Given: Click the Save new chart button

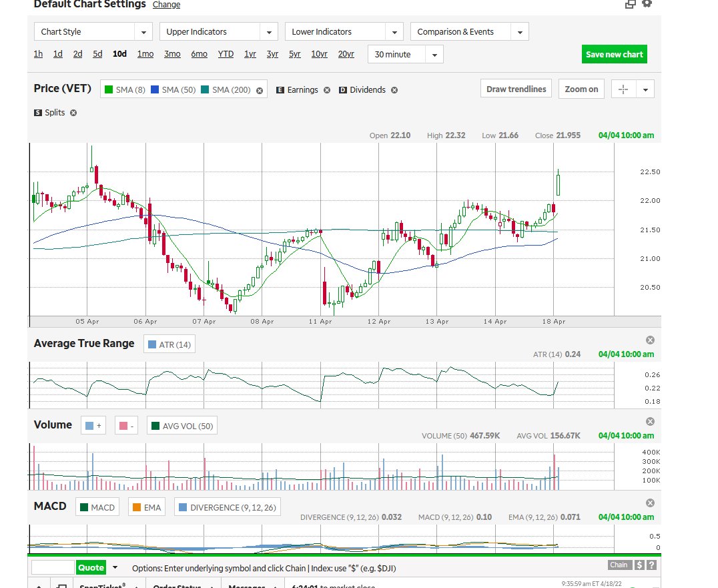Looking at the screenshot, I should pos(614,54).
